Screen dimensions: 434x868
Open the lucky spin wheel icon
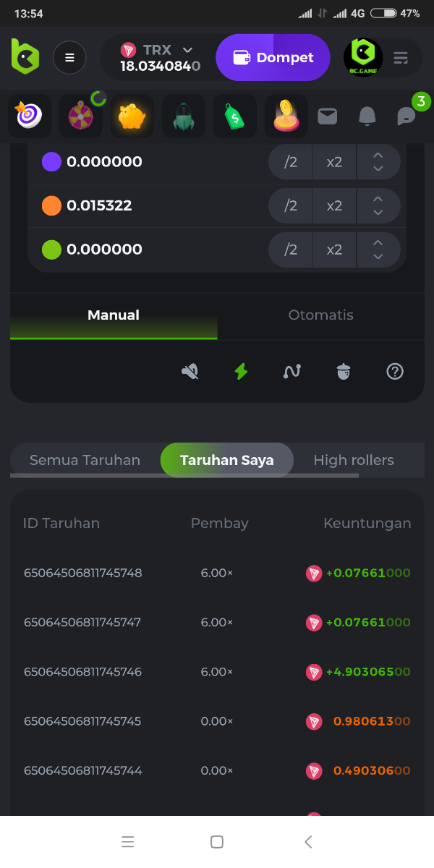(80, 116)
